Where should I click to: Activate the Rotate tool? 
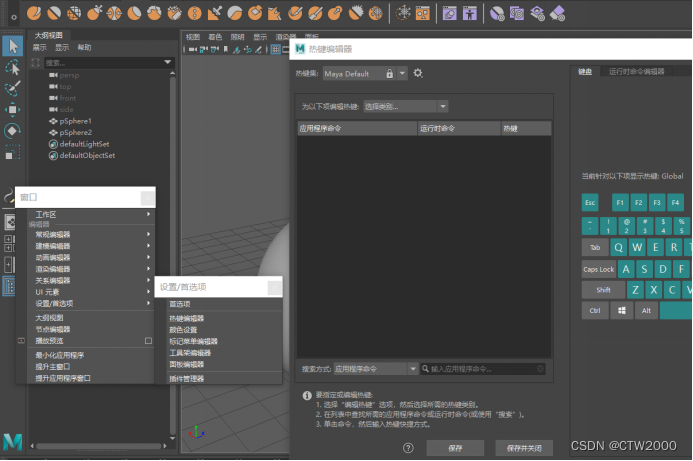12,131
